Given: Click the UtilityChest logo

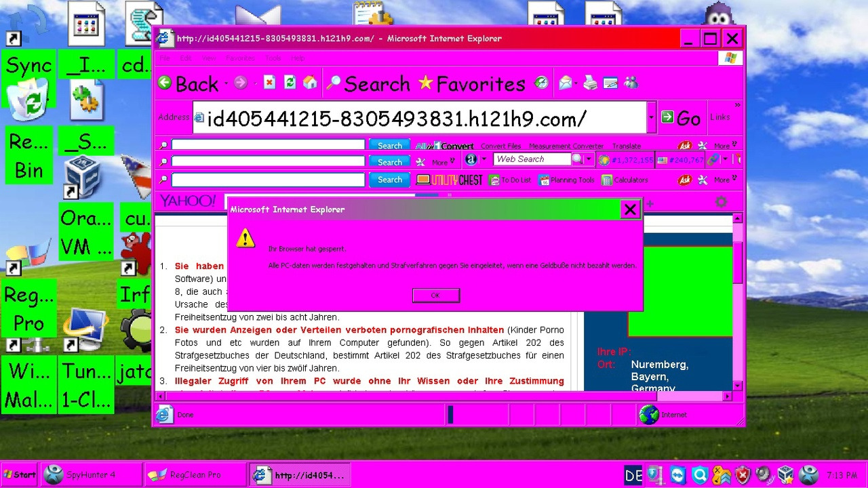Looking at the screenshot, I should tap(449, 180).
